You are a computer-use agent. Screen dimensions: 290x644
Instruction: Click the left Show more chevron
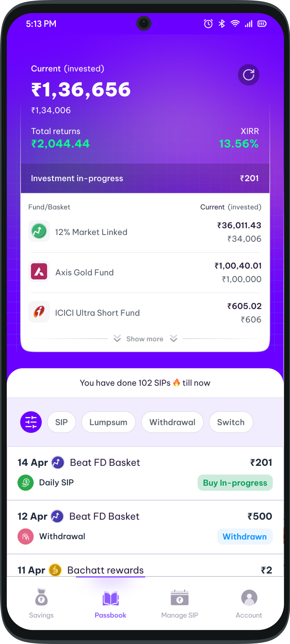pyautogui.click(x=117, y=338)
